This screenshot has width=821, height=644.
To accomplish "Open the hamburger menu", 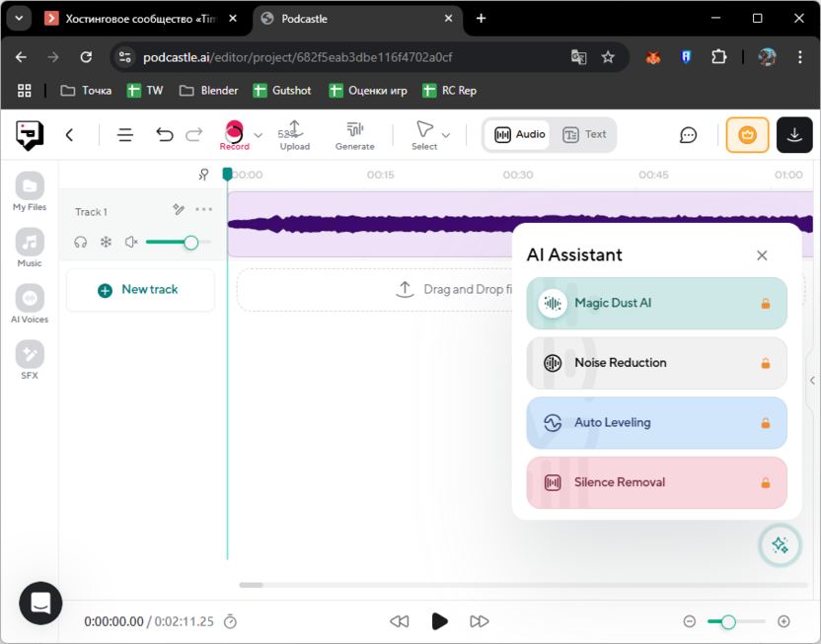I will 125,135.
